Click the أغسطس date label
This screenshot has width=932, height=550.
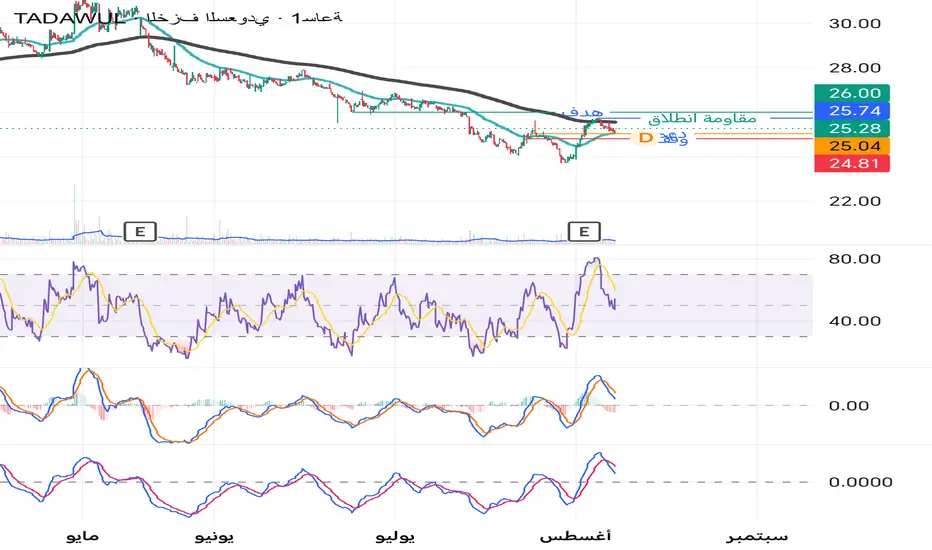point(575,536)
